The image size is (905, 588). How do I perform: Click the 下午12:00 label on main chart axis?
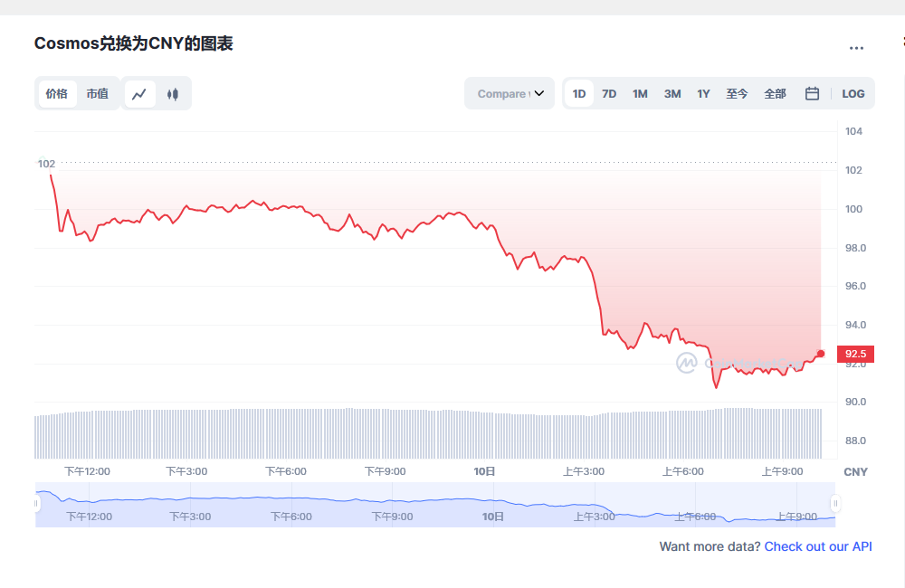tap(87, 471)
